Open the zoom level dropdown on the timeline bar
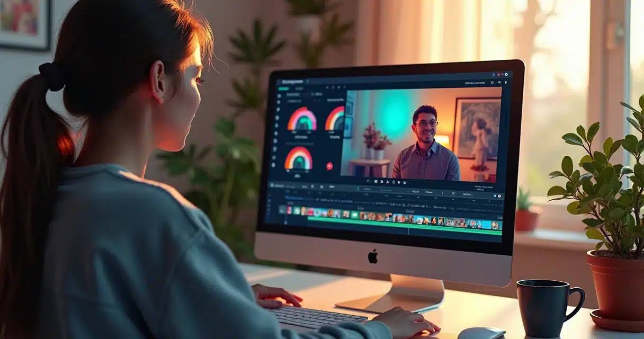Viewport: 644px width, 339px height. tap(467, 191)
